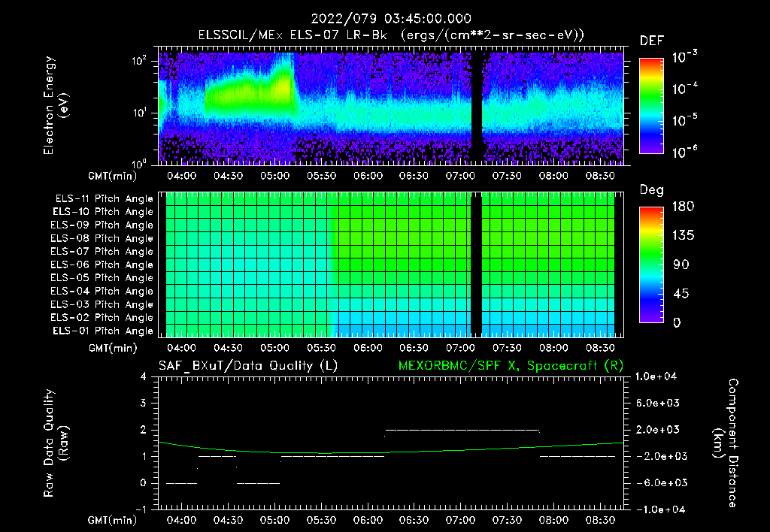The image size is (770, 532).
Task: Click the "3" tick on the data quality axis
Action: pos(144,404)
